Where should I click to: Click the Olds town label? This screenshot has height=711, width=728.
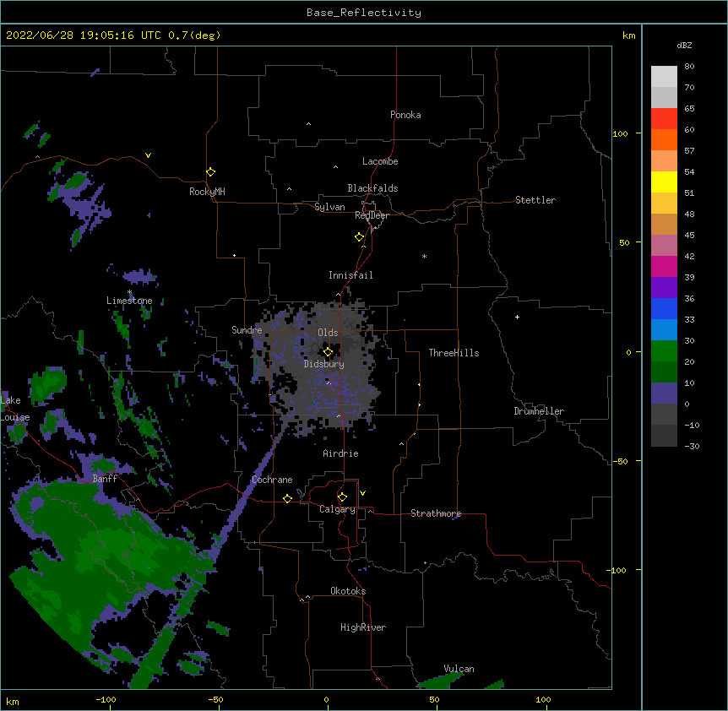(328, 333)
